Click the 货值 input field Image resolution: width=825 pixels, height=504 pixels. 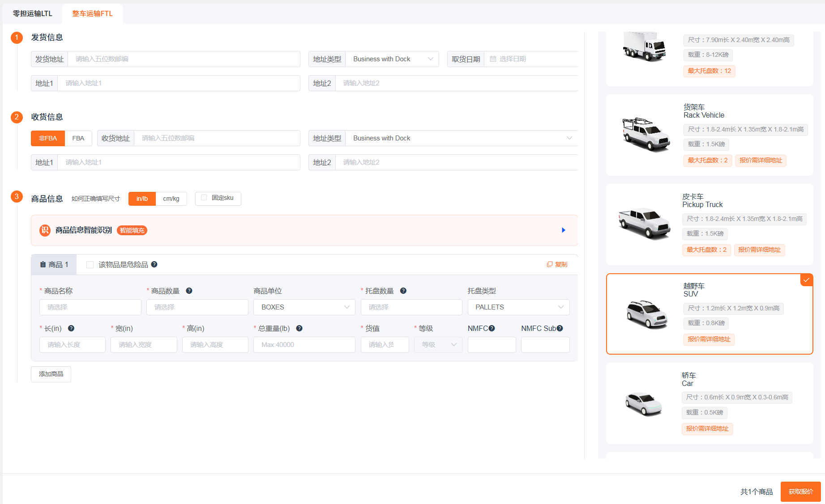pyautogui.click(x=385, y=345)
